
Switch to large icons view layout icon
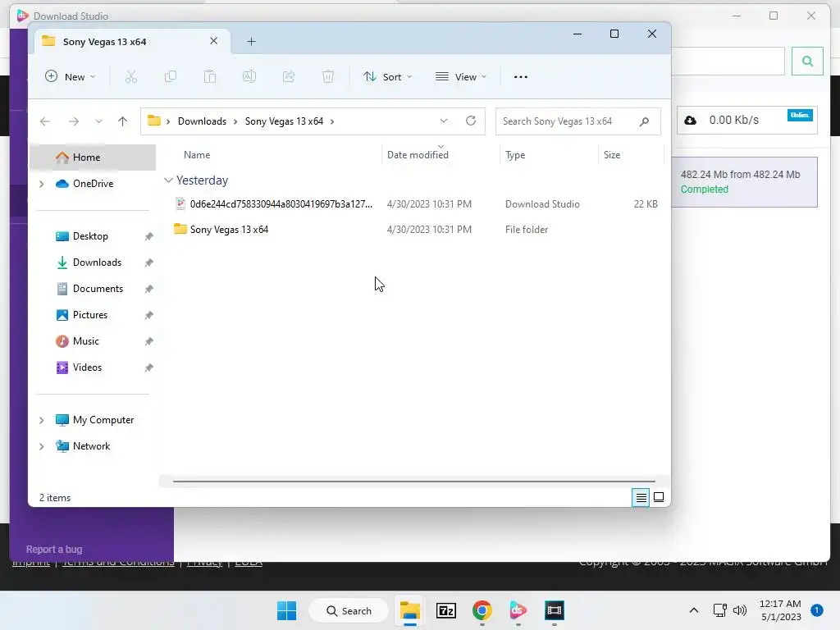(659, 497)
